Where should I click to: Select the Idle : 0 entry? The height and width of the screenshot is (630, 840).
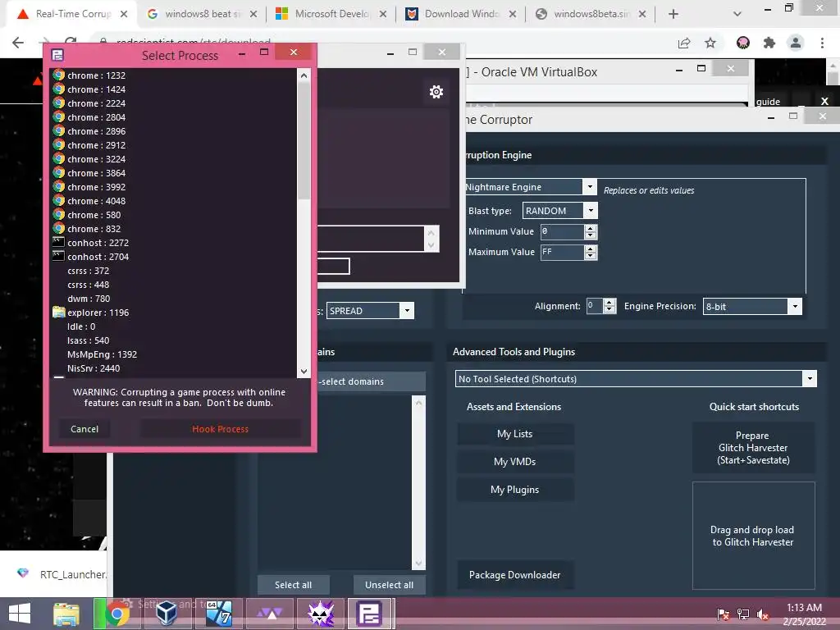81,326
